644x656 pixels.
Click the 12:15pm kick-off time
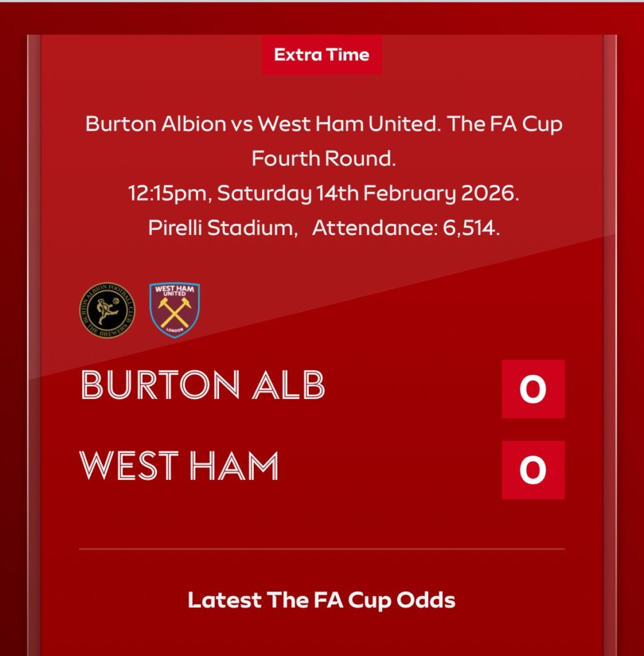click(167, 193)
